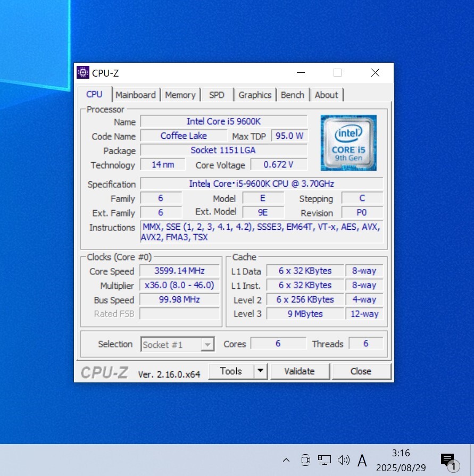Viewport: 474px width, 476px height.
Task: Close the CPU-Z window with X
Action: [375, 72]
